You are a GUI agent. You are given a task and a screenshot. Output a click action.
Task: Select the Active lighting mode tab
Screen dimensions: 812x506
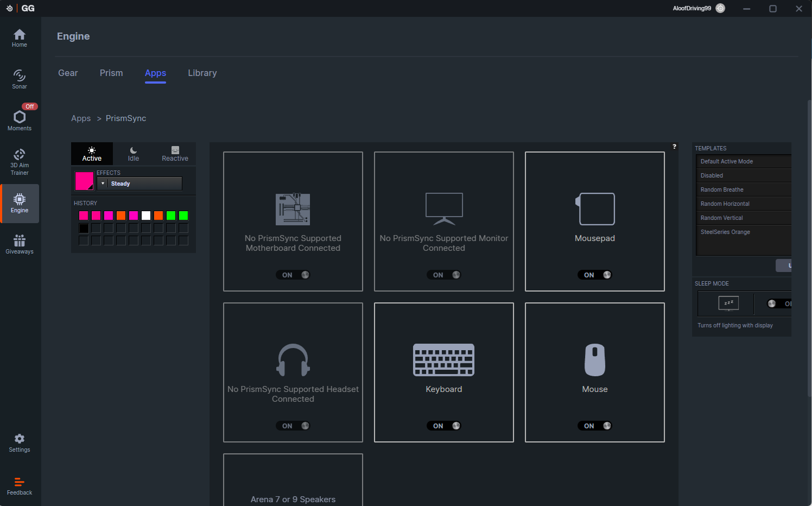[92, 154]
